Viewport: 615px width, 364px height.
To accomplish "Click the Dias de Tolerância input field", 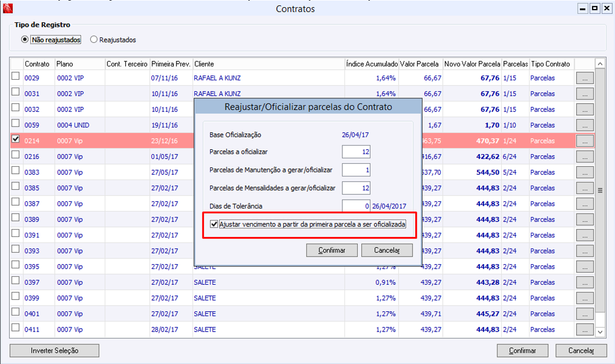I will click(356, 206).
